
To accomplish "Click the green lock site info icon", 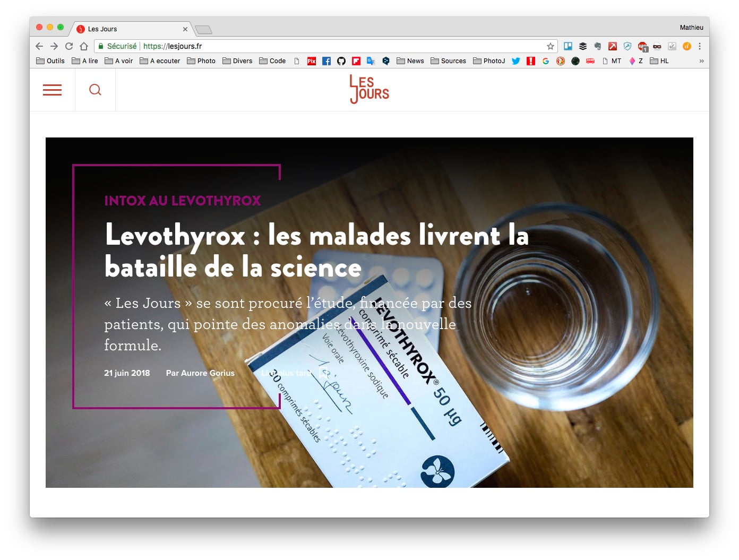I will point(101,46).
